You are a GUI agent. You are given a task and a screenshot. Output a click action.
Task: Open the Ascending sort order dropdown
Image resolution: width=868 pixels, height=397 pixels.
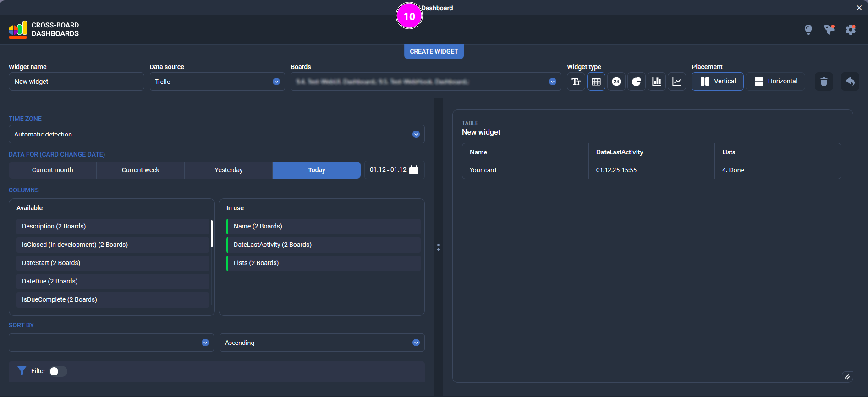click(322, 343)
